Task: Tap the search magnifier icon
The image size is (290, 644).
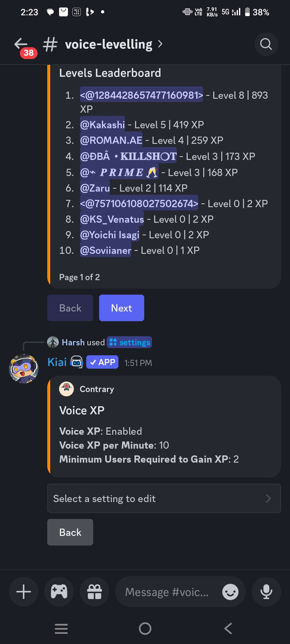Action: [266, 44]
